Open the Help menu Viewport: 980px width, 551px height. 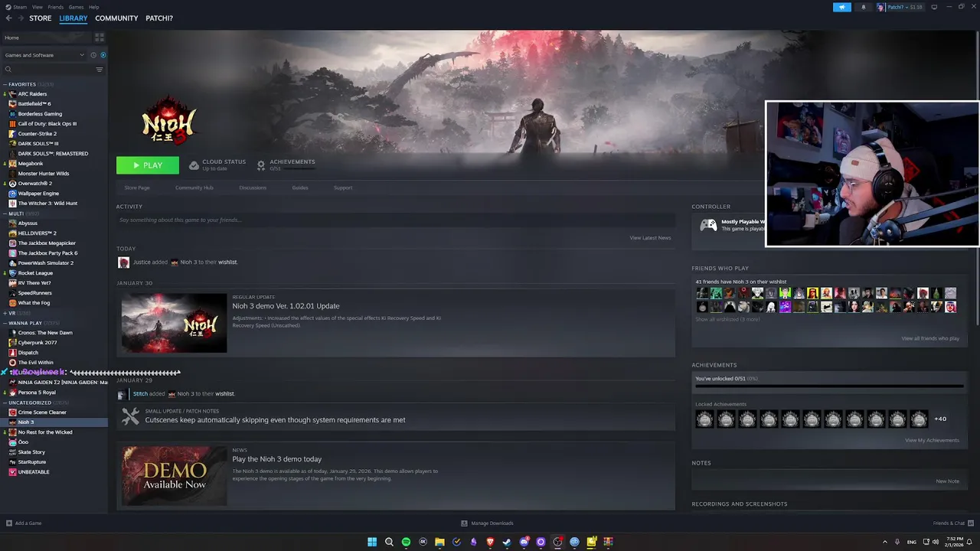click(94, 7)
